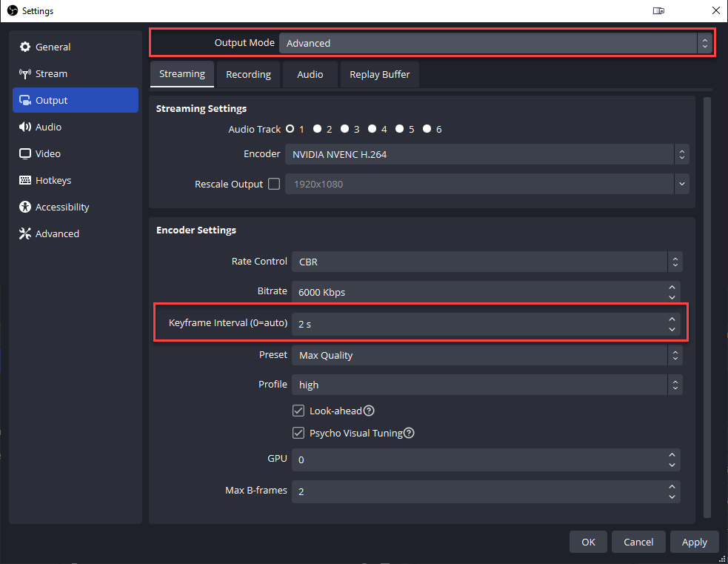Click the Audio speaker icon in sidebar
The height and width of the screenshot is (564, 728).
pyautogui.click(x=25, y=127)
